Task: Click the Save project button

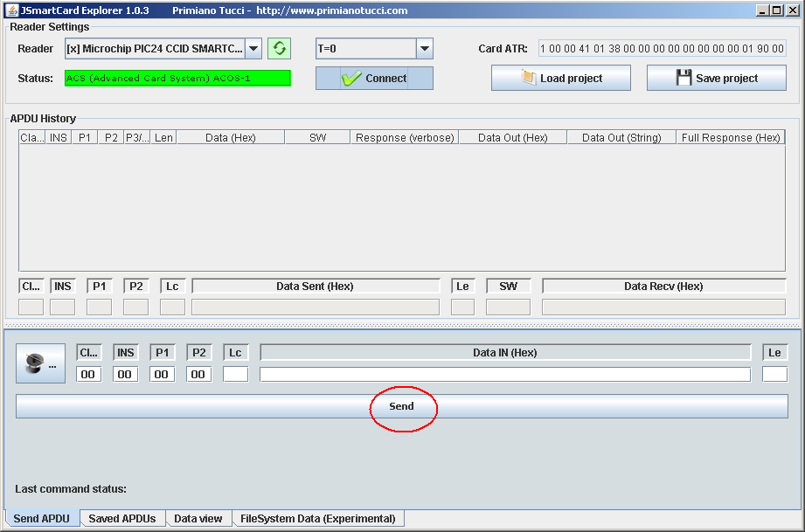Action: click(716, 78)
